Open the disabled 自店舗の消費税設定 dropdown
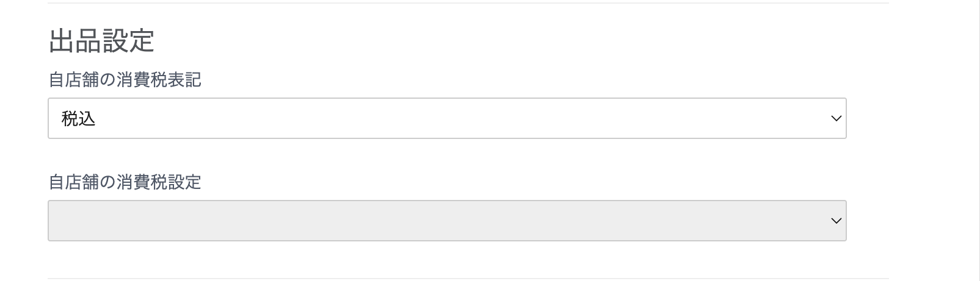This screenshot has height=281, width=980. click(447, 221)
